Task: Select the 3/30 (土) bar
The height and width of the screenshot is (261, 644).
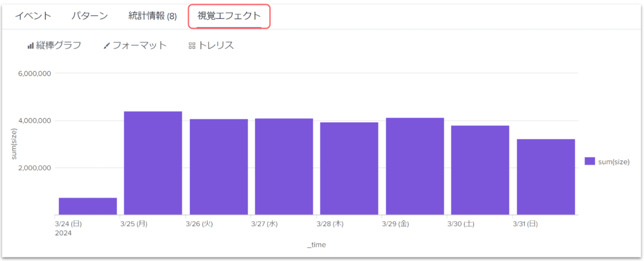Action: click(480, 170)
